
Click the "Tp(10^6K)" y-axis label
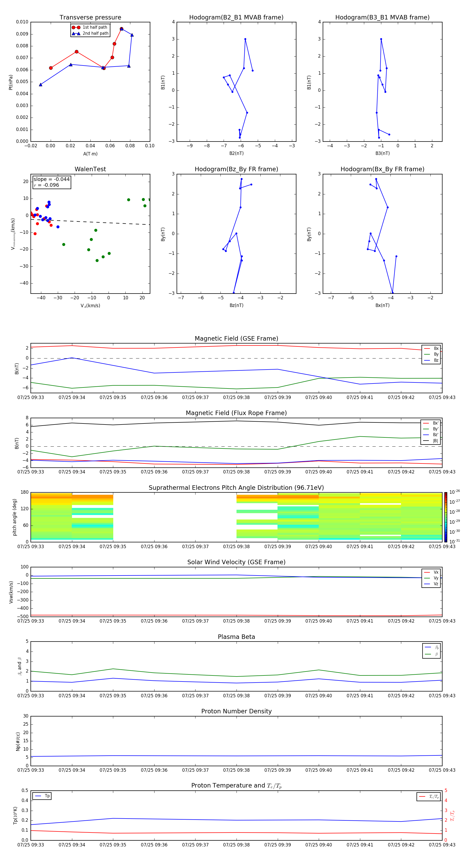tap(15, 815)
